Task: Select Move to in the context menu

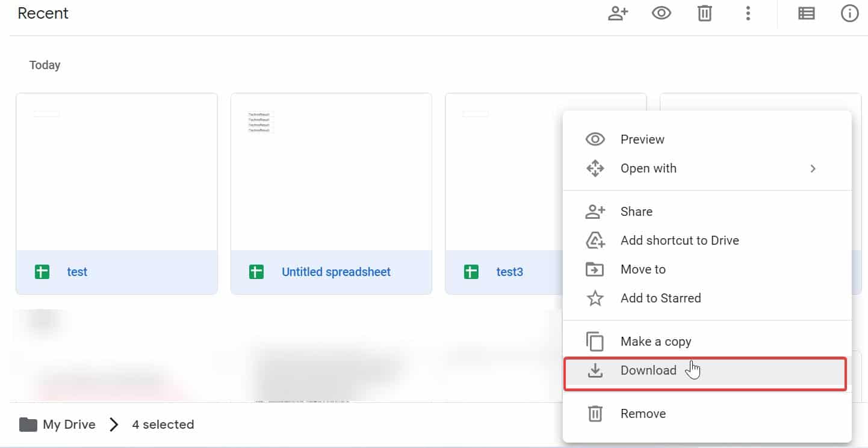Action: [x=643, y=269]
